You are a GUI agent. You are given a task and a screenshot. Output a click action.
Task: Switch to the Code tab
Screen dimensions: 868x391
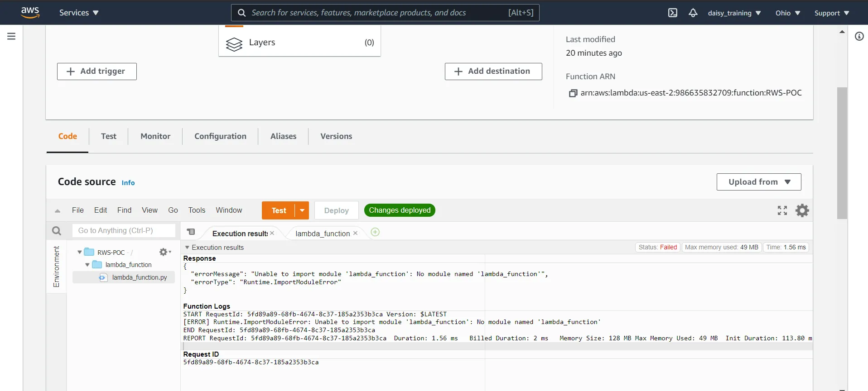coord(68,136)
